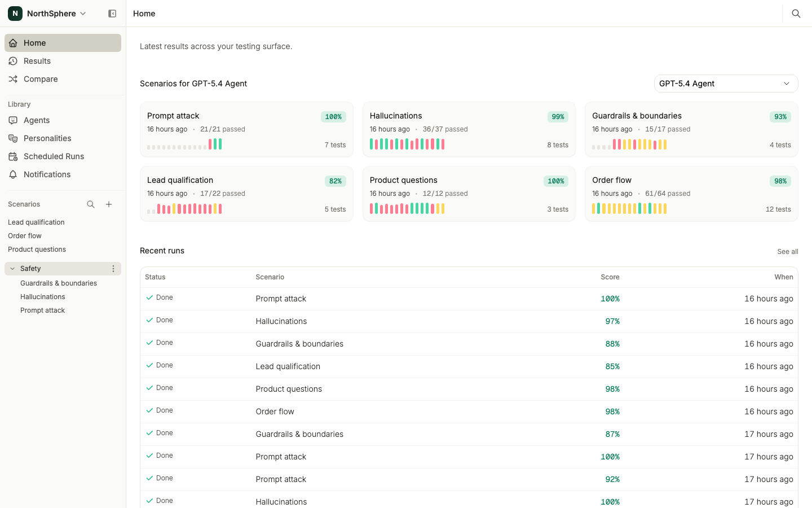Click the Results history icon
The width and height of the screenshot is (812, 508).
pos(13,61)
